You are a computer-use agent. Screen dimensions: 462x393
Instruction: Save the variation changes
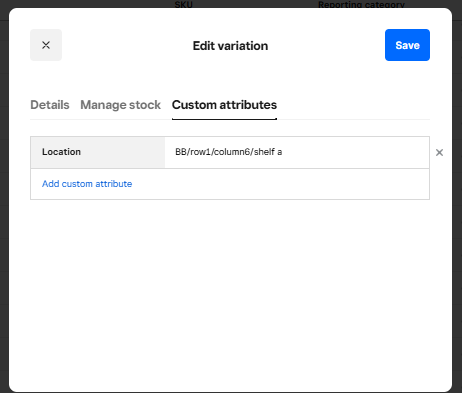(x=407, y=45)
